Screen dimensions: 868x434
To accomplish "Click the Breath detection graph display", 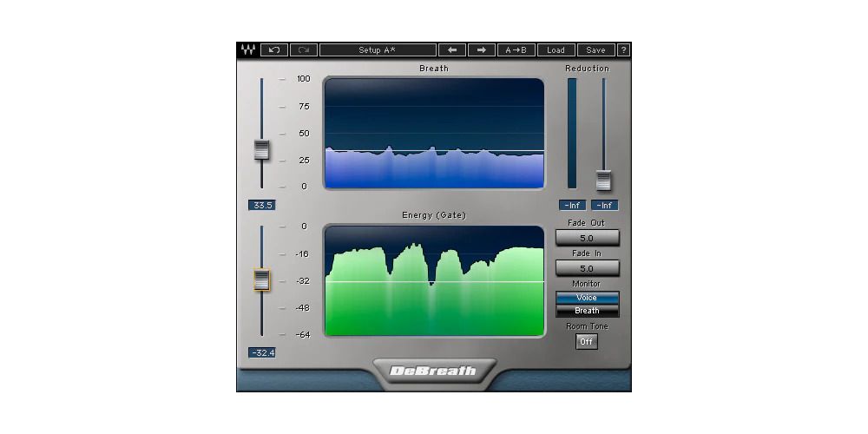I will [x=434, y=133].
